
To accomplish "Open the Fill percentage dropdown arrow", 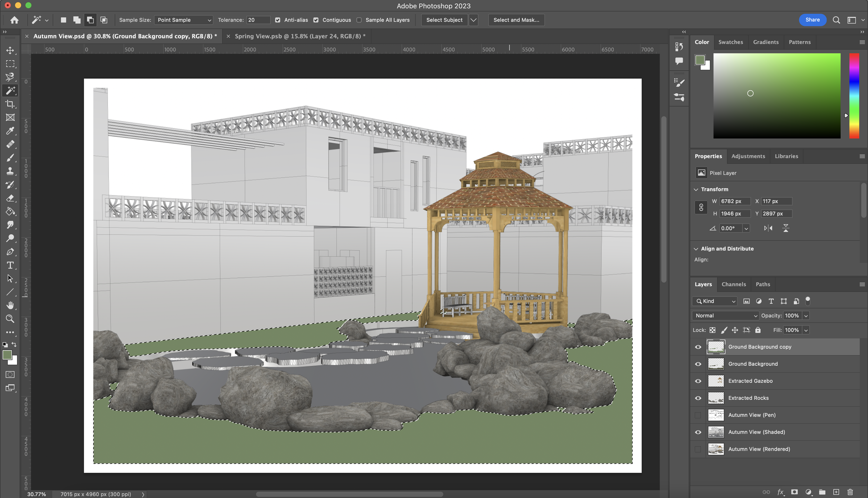I will [806, 330].
